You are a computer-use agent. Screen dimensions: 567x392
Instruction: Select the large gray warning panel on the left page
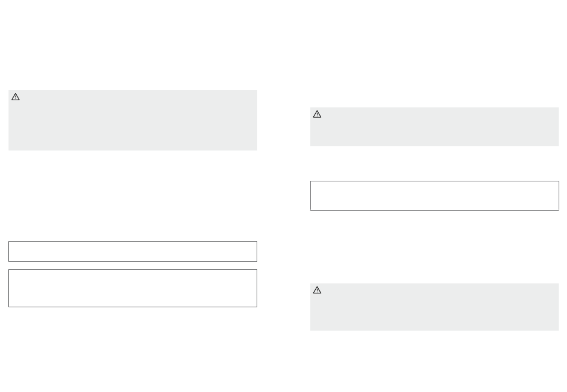click(132, 121)
